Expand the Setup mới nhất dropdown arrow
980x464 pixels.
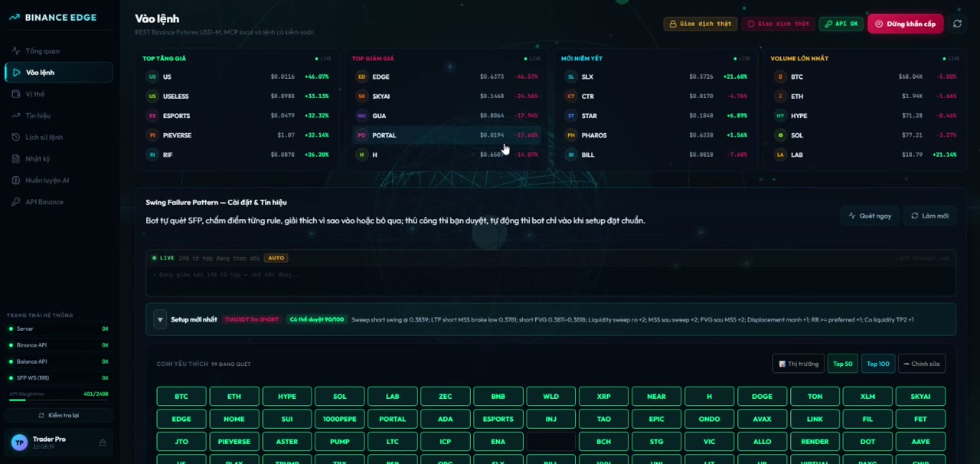click(x=160, y=319)
